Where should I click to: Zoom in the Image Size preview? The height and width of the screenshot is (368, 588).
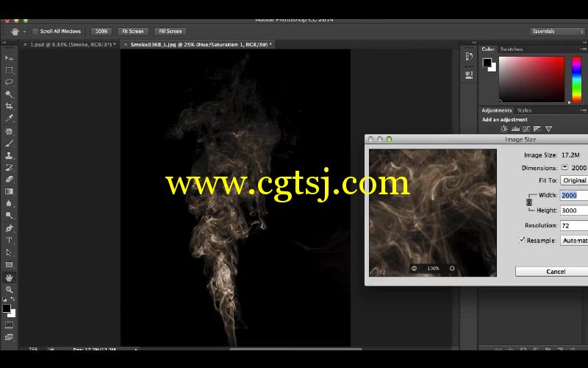pos(452,268)
